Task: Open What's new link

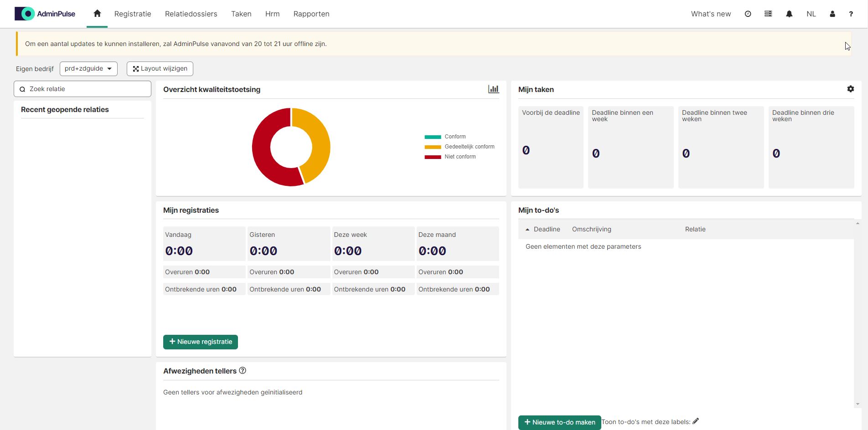Action: click(x=711, y=14)
